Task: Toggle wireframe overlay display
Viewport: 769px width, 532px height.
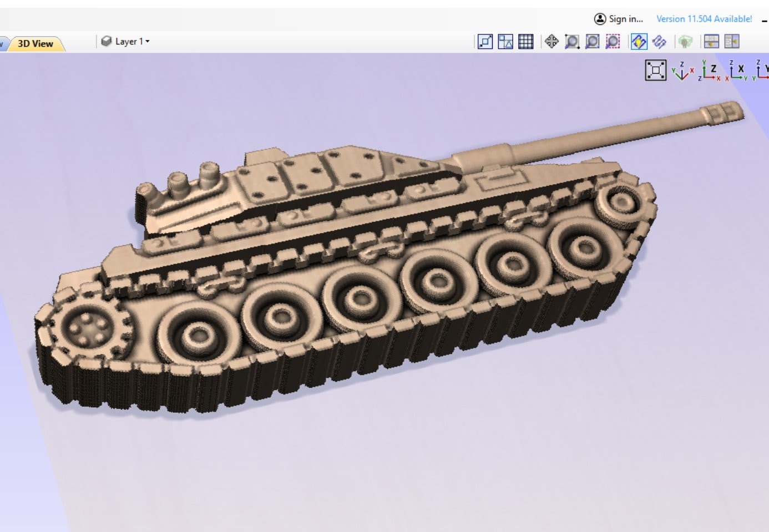Action: click(x=659, y=42)
